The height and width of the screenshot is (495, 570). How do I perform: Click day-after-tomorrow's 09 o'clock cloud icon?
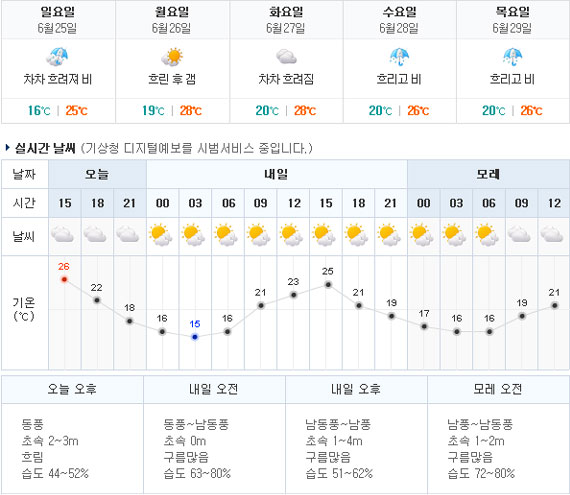(519, 234)
